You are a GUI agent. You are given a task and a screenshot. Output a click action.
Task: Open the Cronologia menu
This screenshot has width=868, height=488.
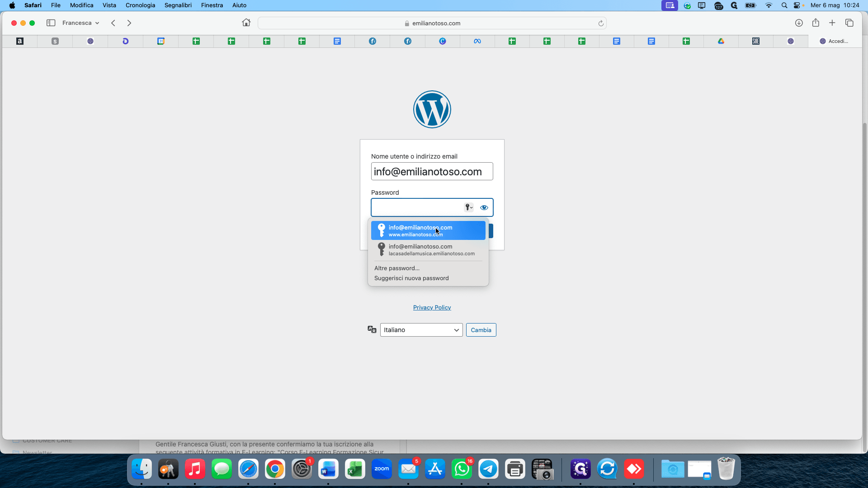coord(140,5)
